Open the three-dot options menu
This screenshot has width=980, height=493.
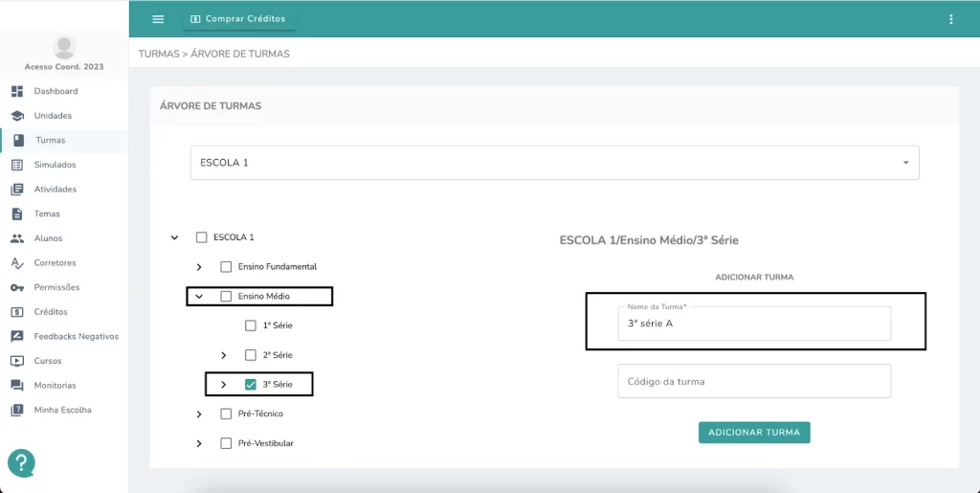click(x=950, y=19)
